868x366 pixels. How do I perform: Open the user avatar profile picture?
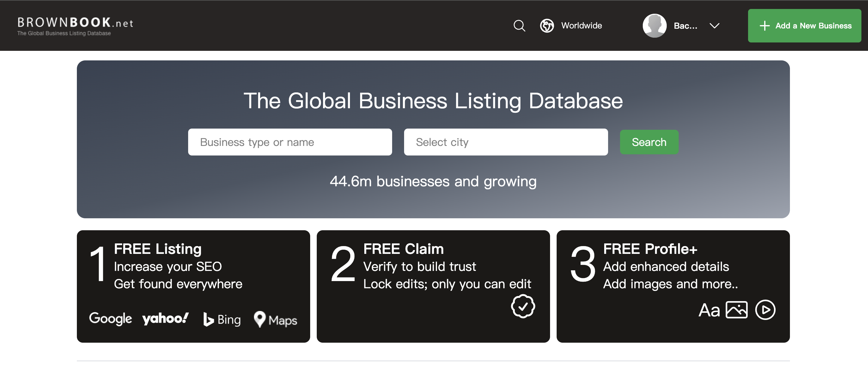click(654, 26)
